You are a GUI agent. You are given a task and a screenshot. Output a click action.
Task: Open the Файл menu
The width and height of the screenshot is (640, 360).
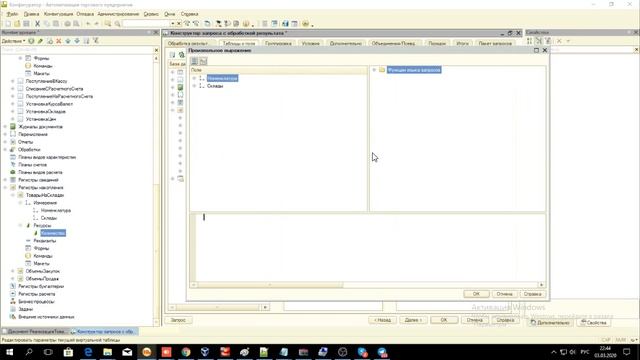pos(12,14)
